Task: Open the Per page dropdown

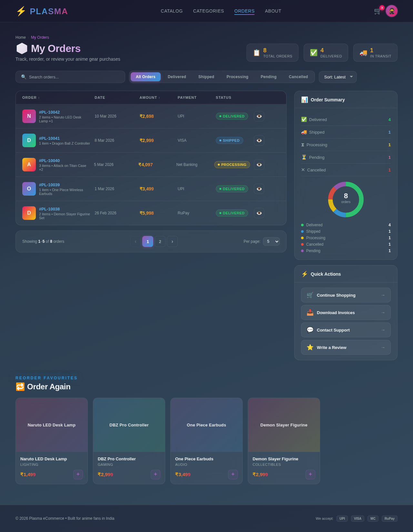Action: click(x=271, y=241)
